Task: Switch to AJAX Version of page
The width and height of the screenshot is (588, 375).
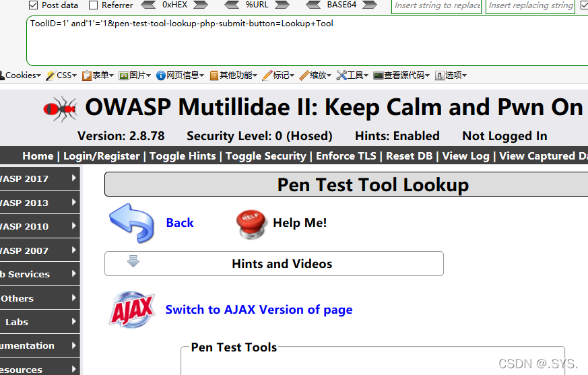Action: pos(259,310)
